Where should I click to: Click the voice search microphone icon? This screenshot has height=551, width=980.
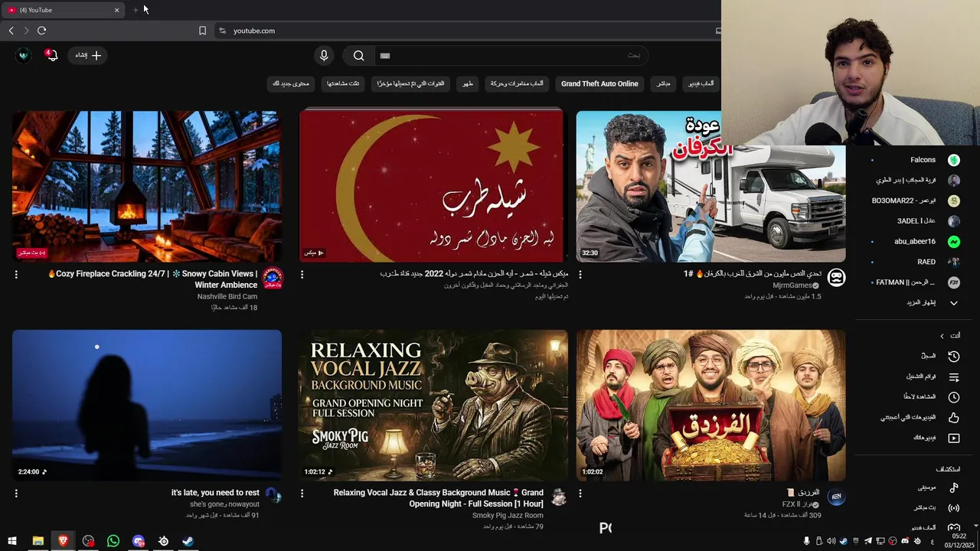324,55
